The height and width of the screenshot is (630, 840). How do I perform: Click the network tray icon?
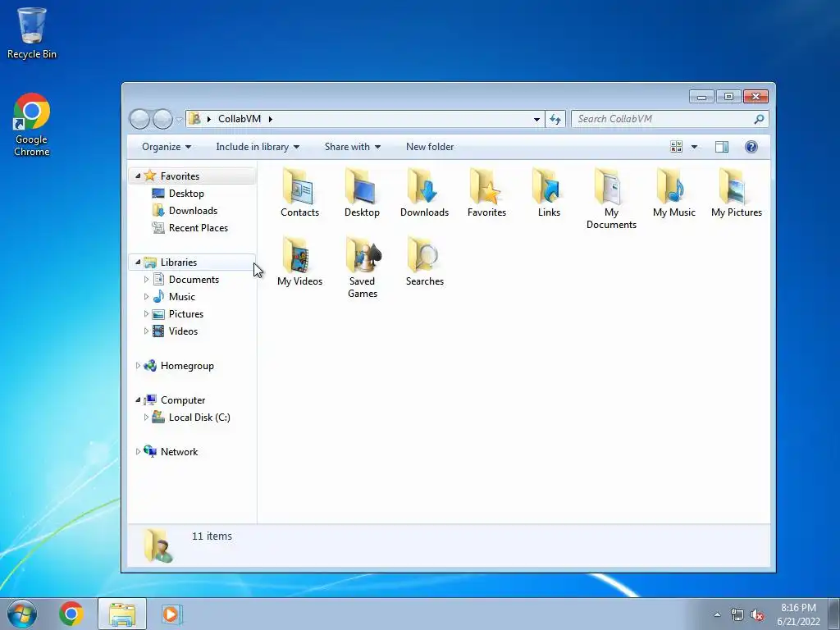click(x=737, y=615)
